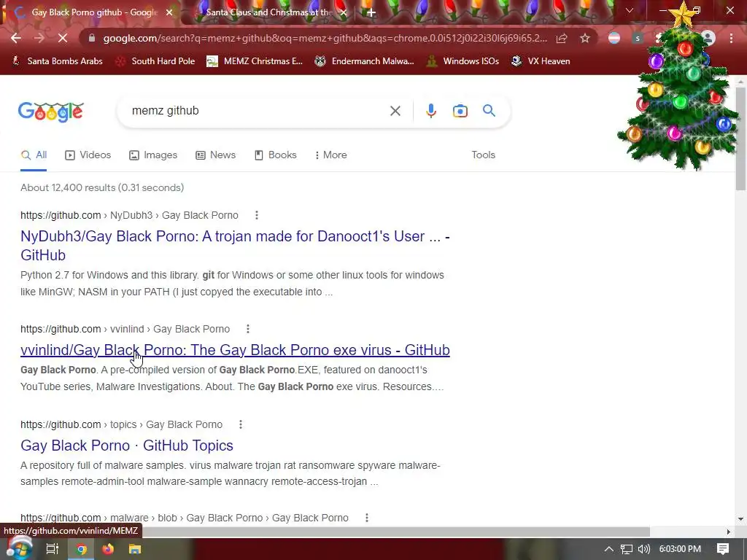The width and height of the screenshot is (747, 560).
Task: Open the NyDubh3 GitHub trojan result link
Action: pos(235,246)
